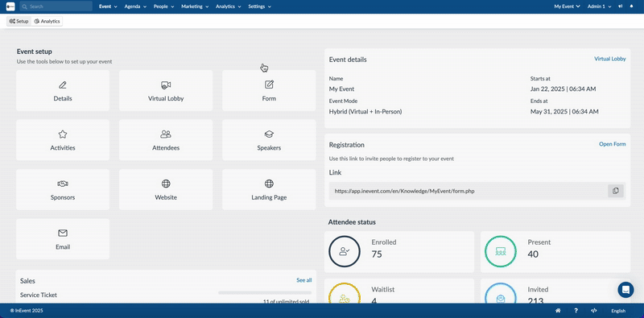Select the 'Hybrid (Virtual + In-Person)' text
This screenshot has width=644, height=318.
pyautogui.click(x=365, y=111)
